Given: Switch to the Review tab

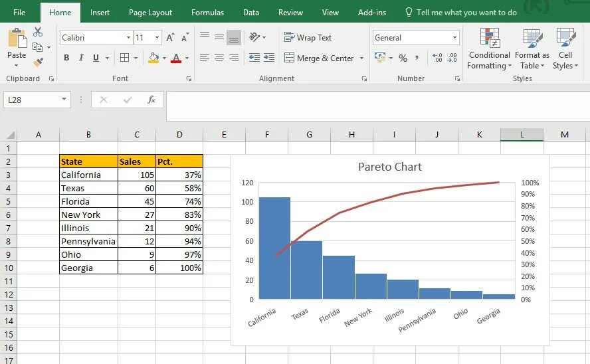Looking at the screenshot, I should [290, 13].
